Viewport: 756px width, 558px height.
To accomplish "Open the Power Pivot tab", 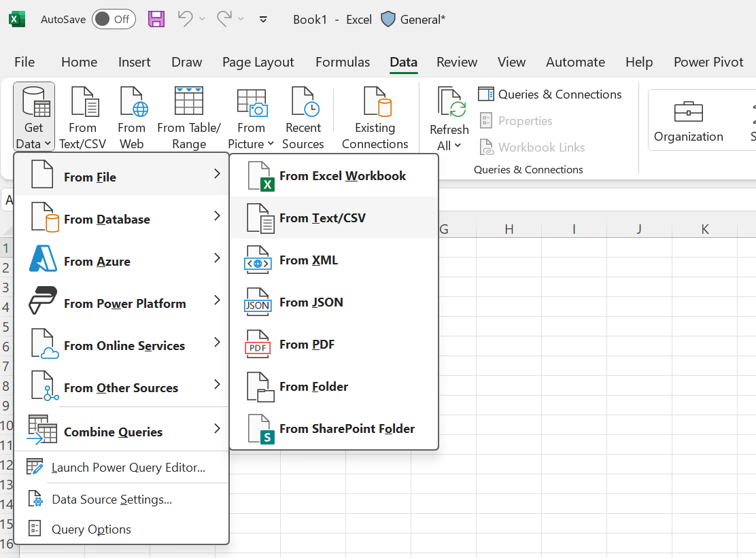I will pos(708,62).
